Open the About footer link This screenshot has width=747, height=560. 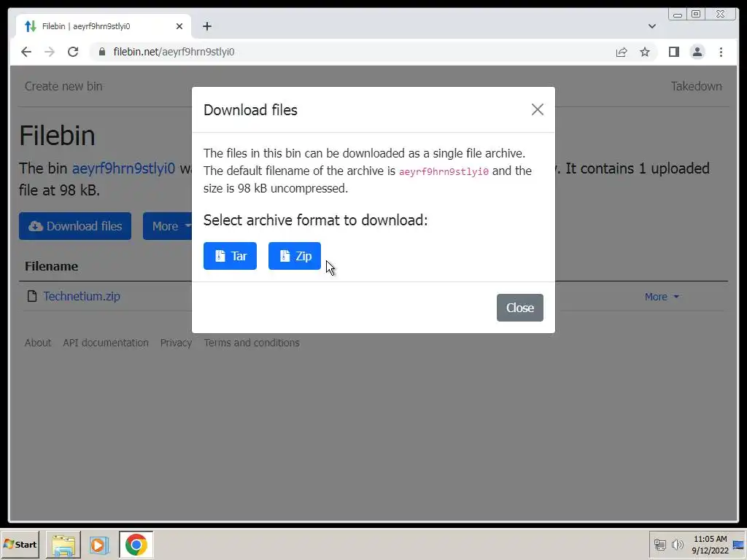pyautogui.click(x=38, y=343)
